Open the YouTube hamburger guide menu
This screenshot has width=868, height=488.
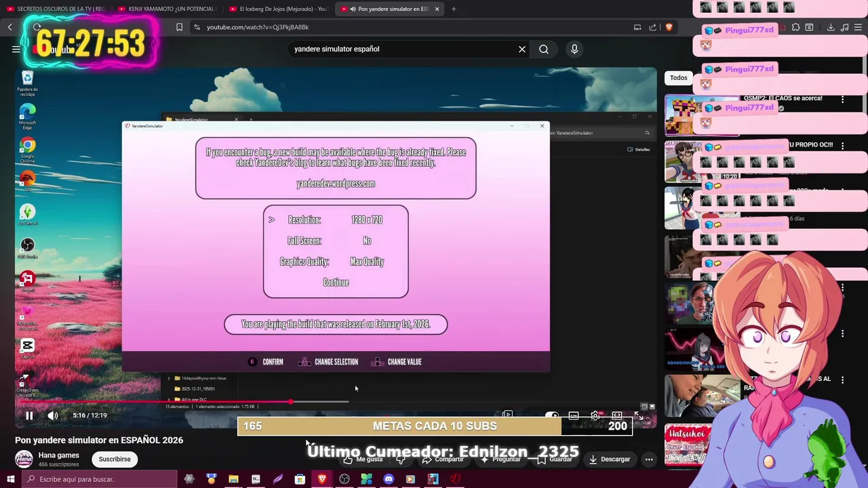click(16, 49)
